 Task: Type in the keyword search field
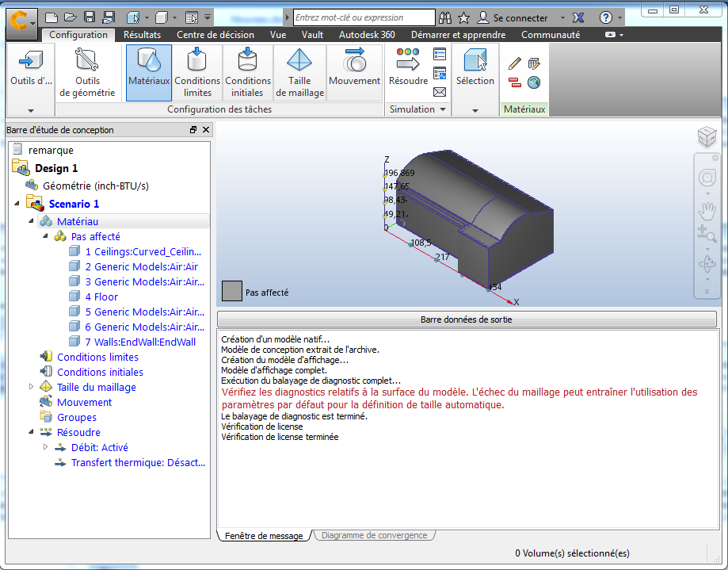coord(364,17)
